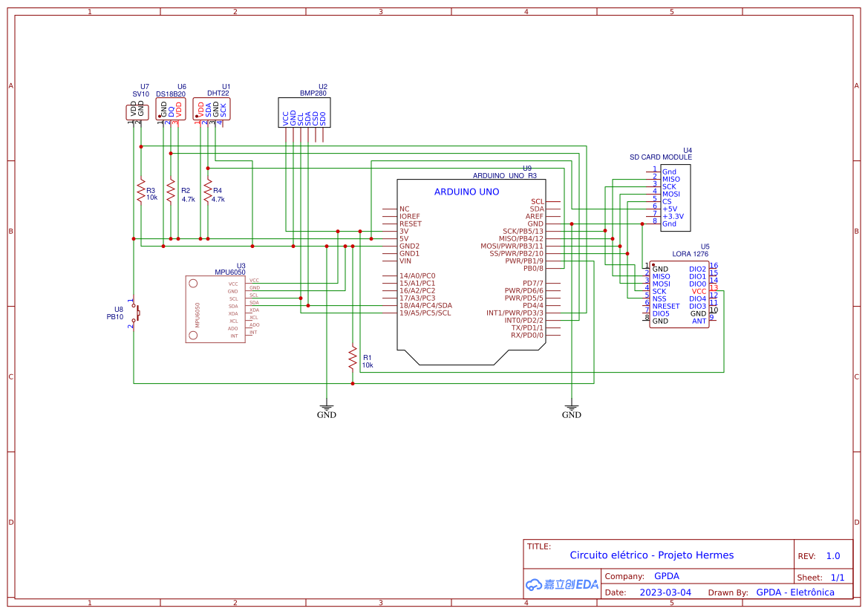Click the EasyEDA logo in title block
Viewport: 868px width, 614px height.
pyautogui.click(x=561, y=584)
